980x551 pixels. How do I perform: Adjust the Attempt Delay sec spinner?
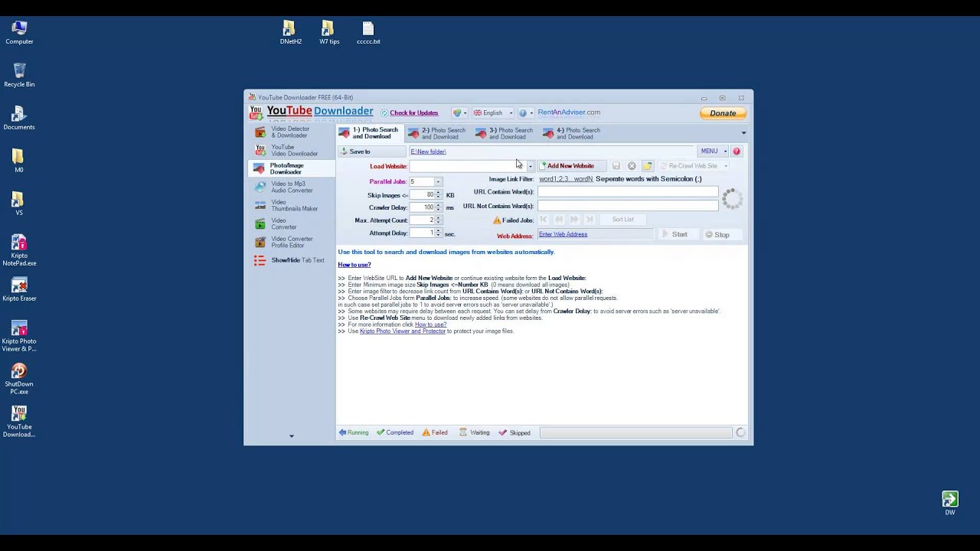(x=439, y=233)
